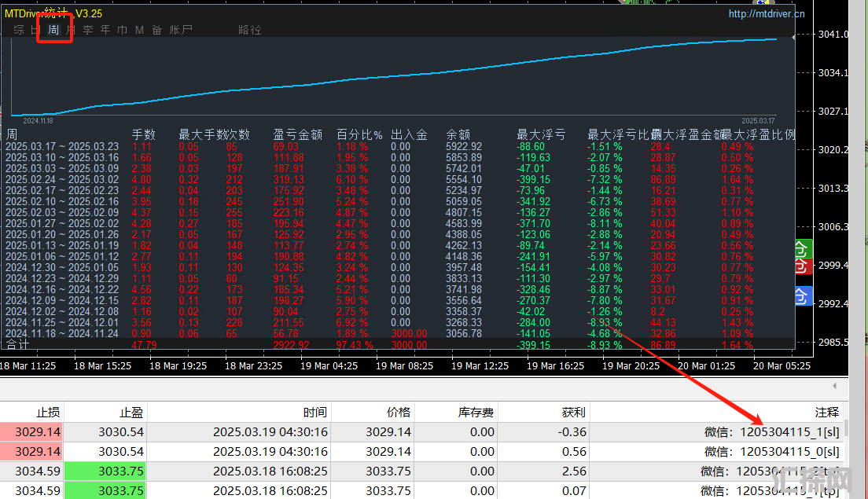Switch to the 季 quarterly tab

tap(88, 30)
